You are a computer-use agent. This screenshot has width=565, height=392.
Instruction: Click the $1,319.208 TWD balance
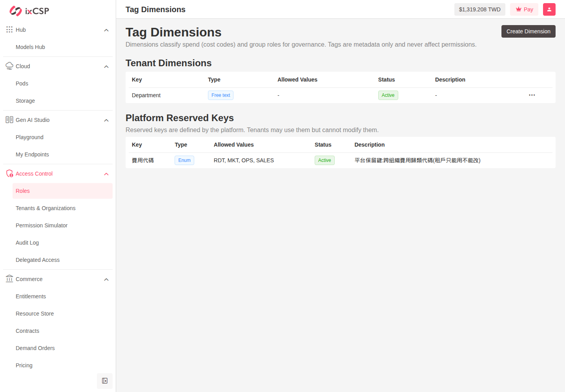(x=479, y=9)
